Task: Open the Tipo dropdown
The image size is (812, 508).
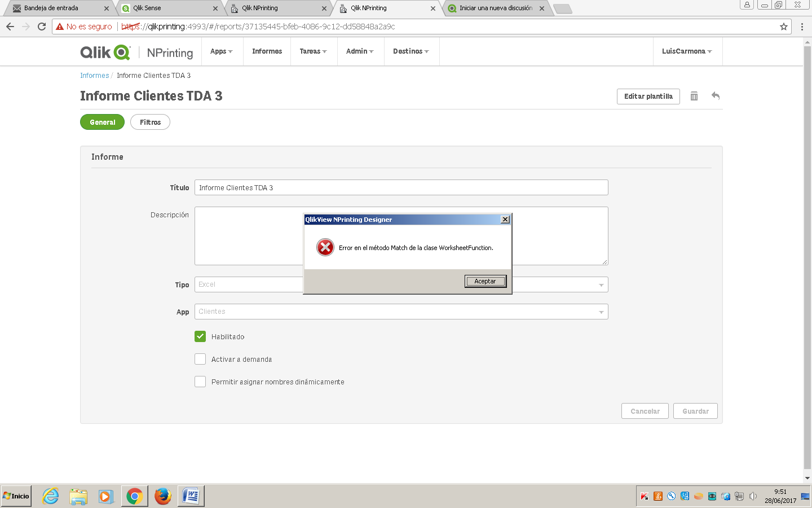Action: 401,284
